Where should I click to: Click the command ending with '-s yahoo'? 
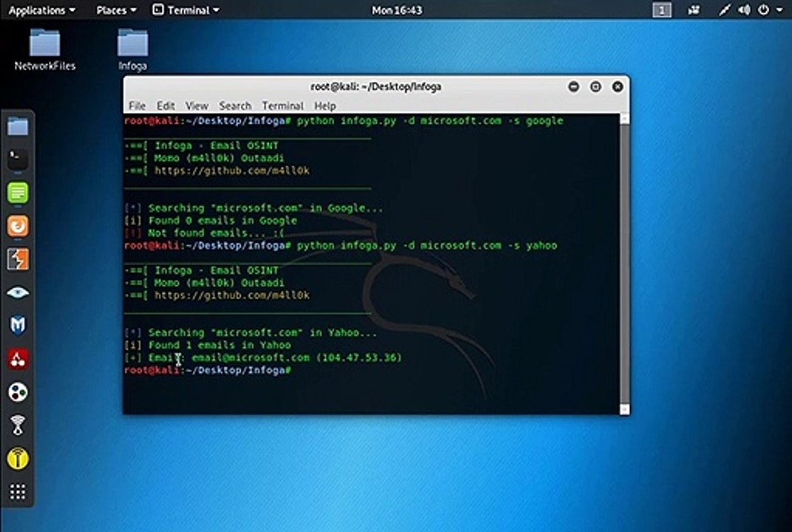[x=427, y=245]
